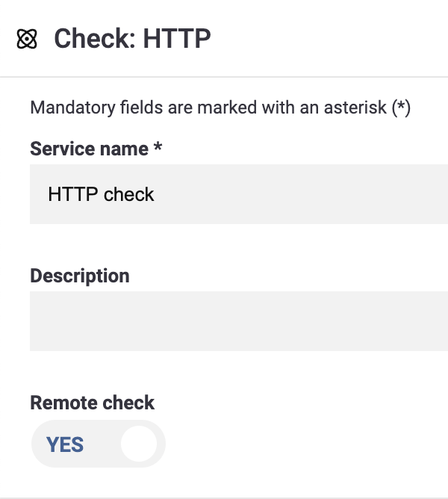
Task: Click the Check: HTTP heading
Action: (132, 39)
